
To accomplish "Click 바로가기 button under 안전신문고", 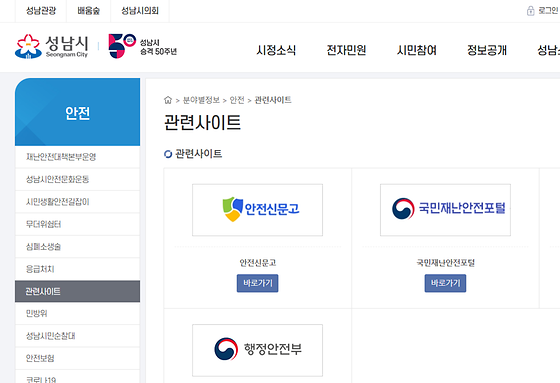I will click(258, 283).
